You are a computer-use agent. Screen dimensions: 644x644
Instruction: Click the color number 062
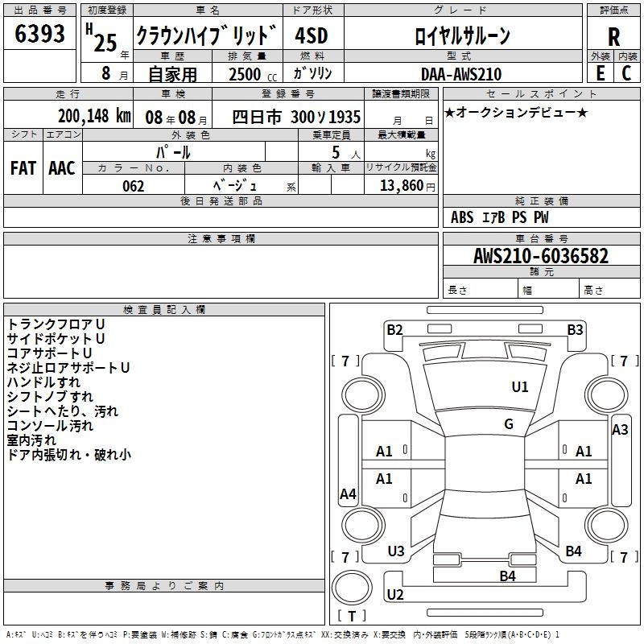tap(133, 186)
